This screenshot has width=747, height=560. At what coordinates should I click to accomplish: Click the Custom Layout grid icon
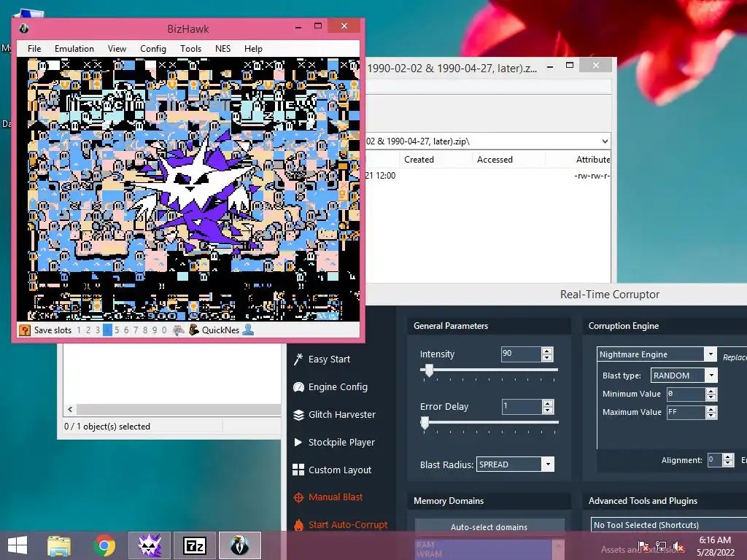[298, 470]
